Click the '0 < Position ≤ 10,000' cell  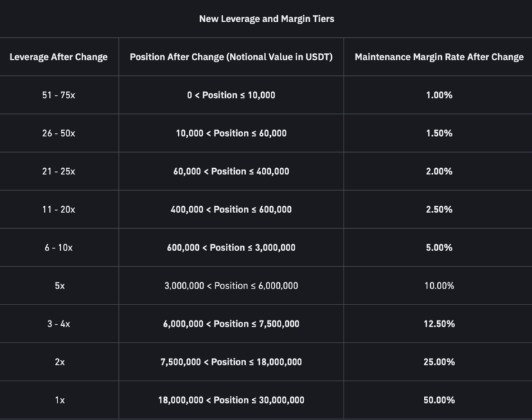231,95
